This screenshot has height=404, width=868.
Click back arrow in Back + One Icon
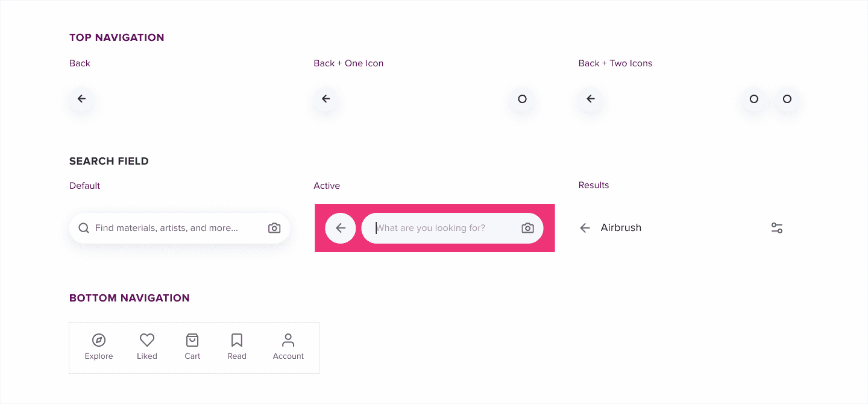click(x=325, y=99)
